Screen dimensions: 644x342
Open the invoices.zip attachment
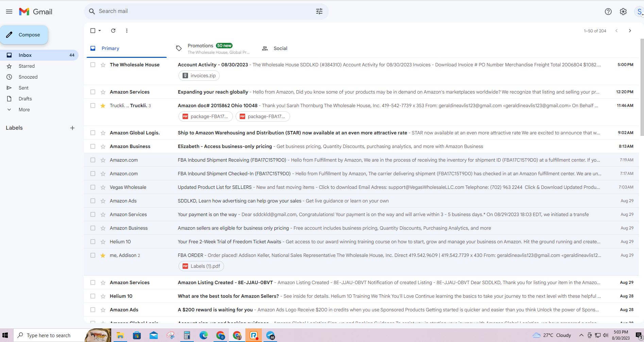[199, 76]
